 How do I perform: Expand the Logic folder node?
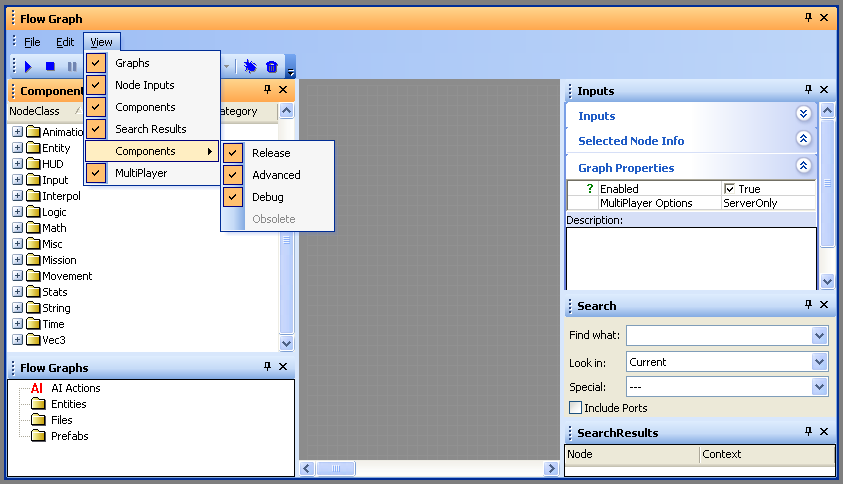pyautogui.click(x=17, y=212)
